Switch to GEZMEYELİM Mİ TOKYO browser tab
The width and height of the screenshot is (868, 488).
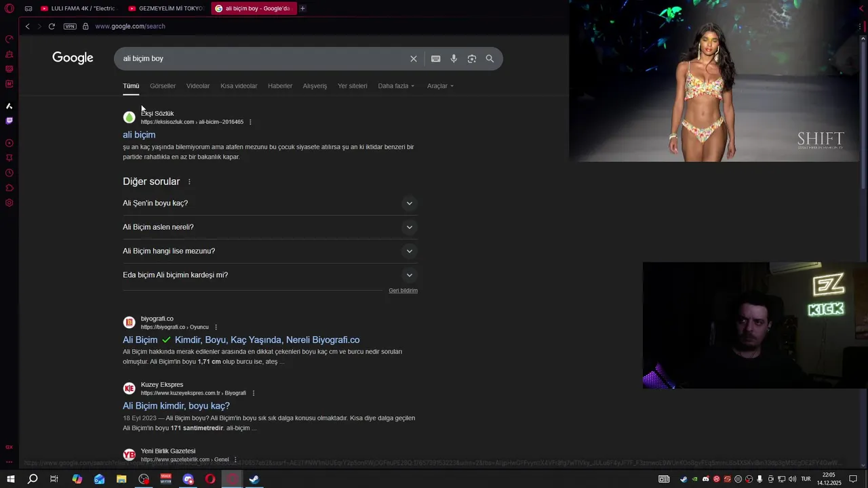click(x=166, y=9)
